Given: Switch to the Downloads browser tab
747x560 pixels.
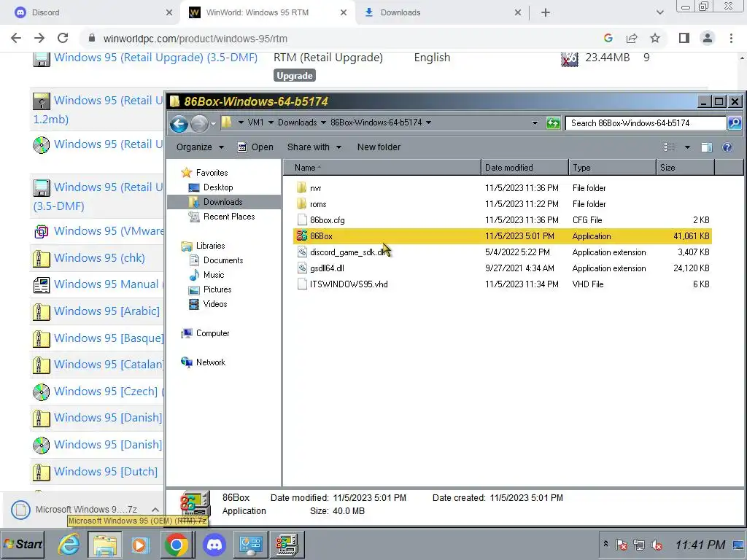Looking at the screenshot, I should 442,12.
